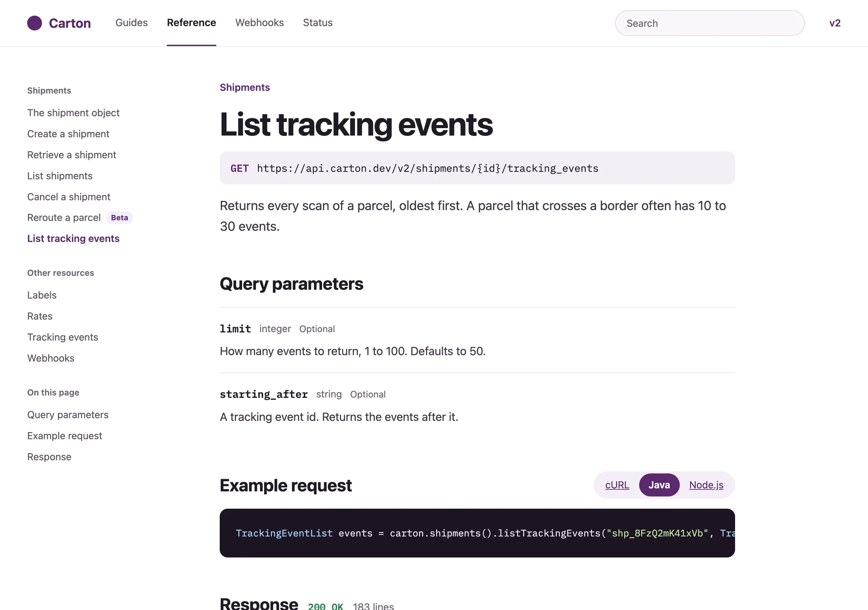The image size is (868, 610).
Task: Open the v2 version selector
Action: (835, 23)
